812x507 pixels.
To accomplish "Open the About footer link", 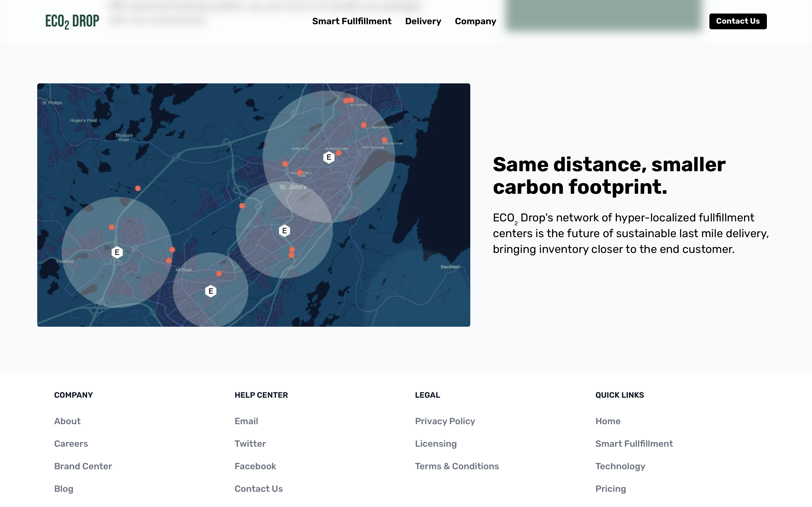I will pos(67,421).
